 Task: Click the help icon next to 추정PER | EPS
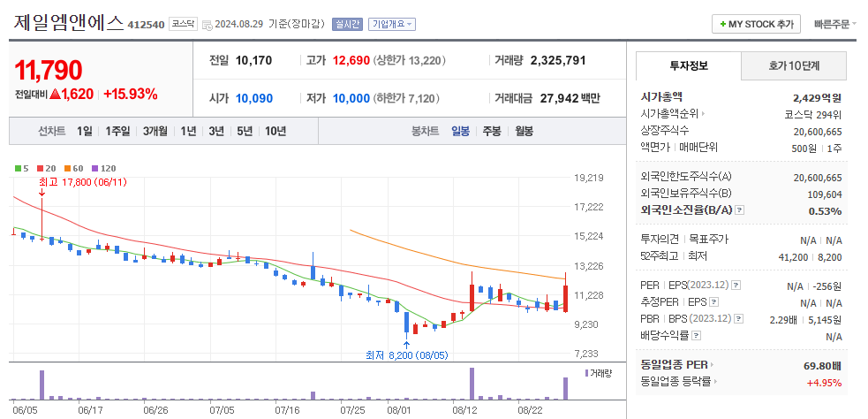(x=714, y=302)
